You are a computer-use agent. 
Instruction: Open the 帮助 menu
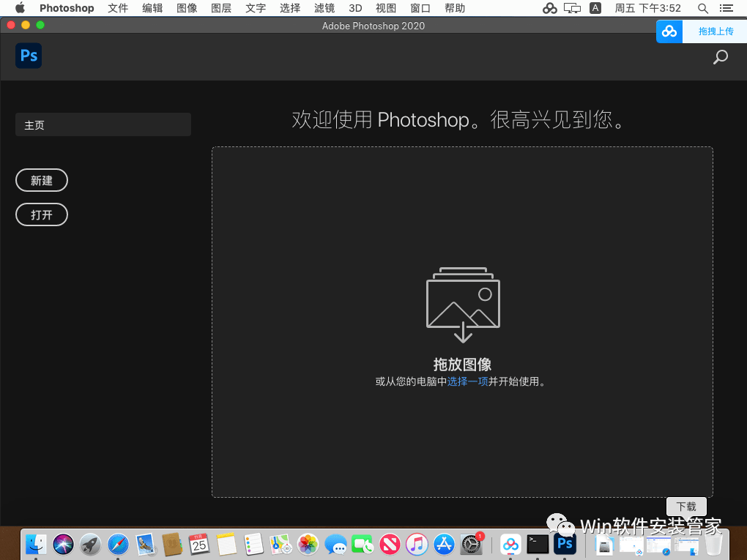[455, 8]
